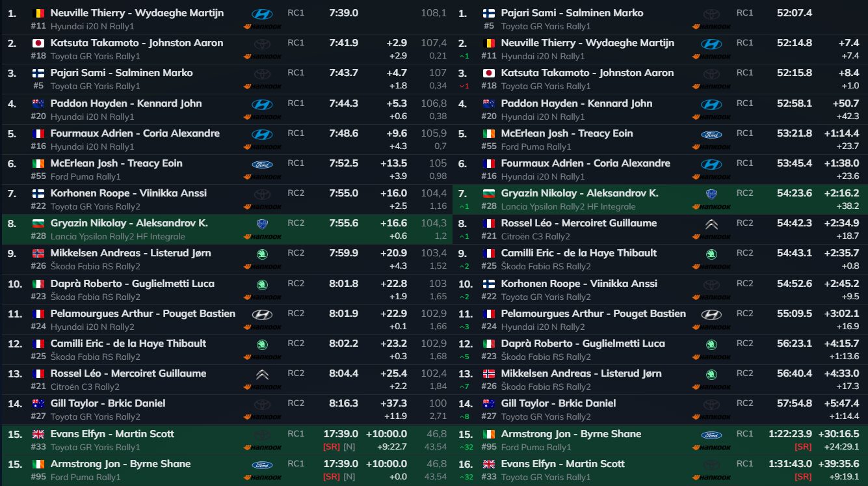Viewport: 868px width, 486px height.
Task: Click the Toyota logo in the 8:16.3 row
Action: pos(262,404)
